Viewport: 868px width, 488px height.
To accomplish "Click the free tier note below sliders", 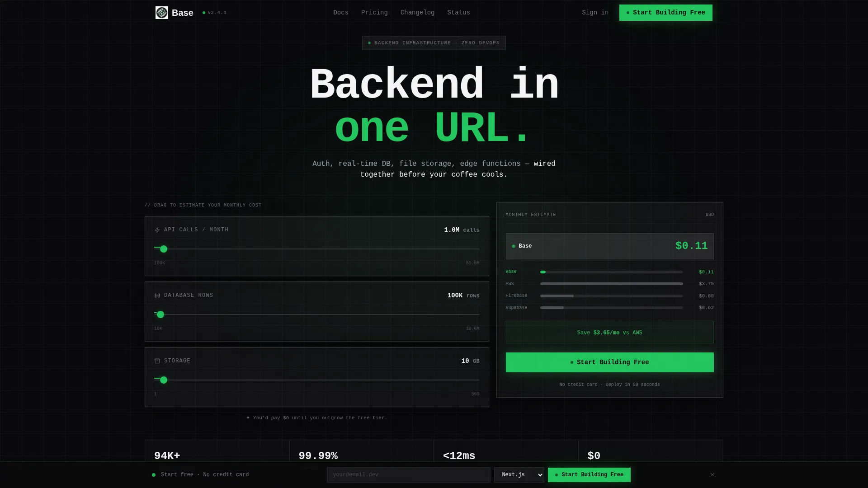I will (316, 418).
